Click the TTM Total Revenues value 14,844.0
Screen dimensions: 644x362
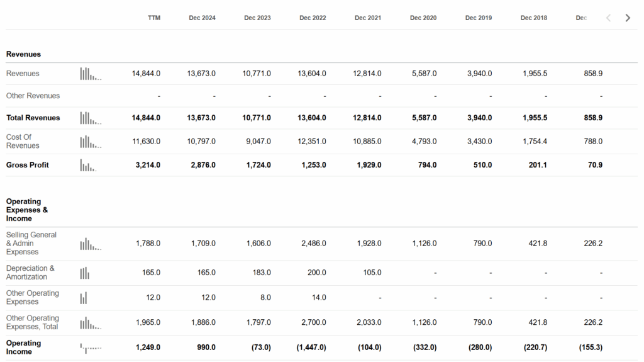pos(146,118)
